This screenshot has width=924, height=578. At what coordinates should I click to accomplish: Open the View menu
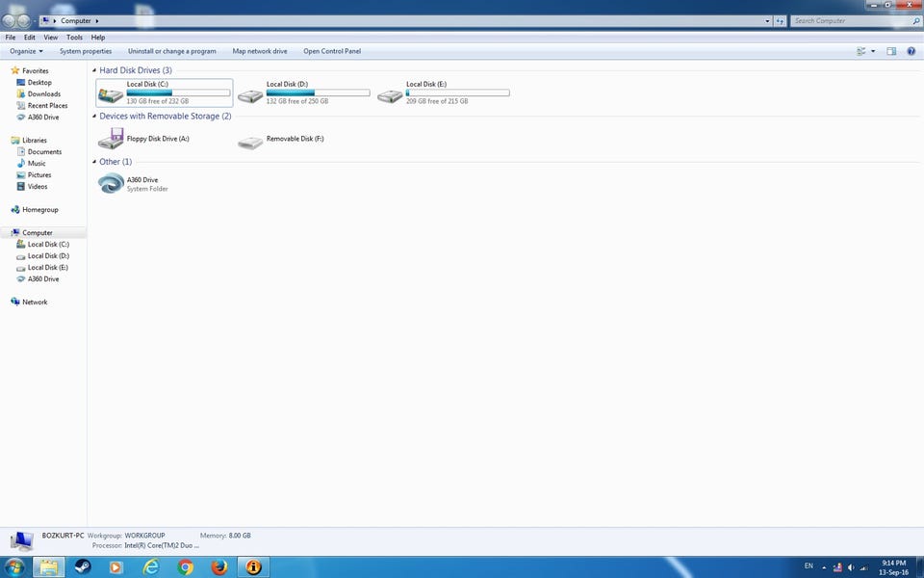(x=51, y=38)
